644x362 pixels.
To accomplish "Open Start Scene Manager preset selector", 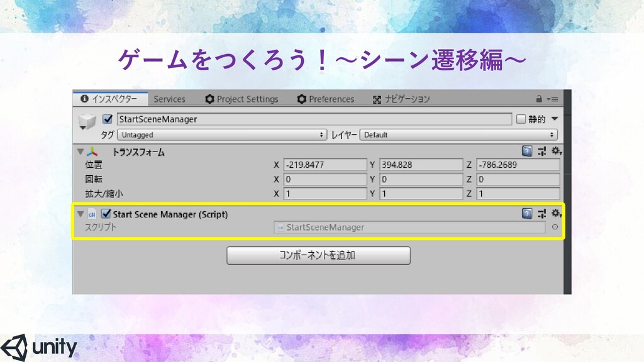I will pyautogui.click(x=541, y=214).
